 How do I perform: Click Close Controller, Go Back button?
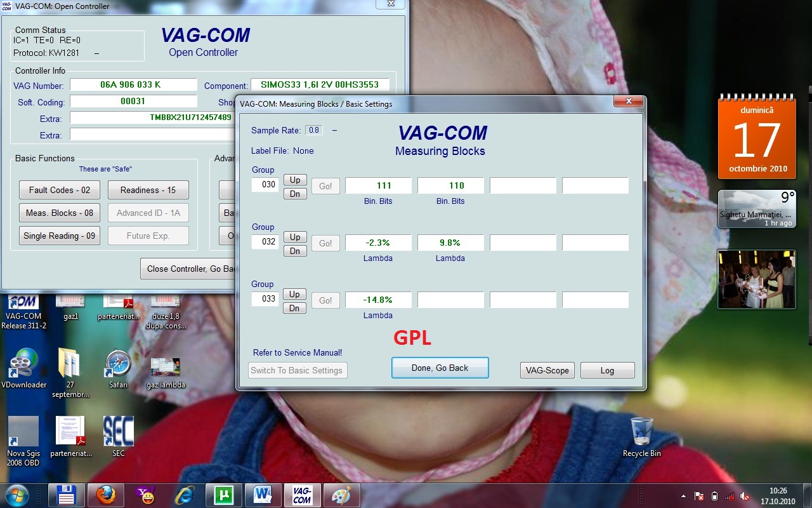coord(188,269)
